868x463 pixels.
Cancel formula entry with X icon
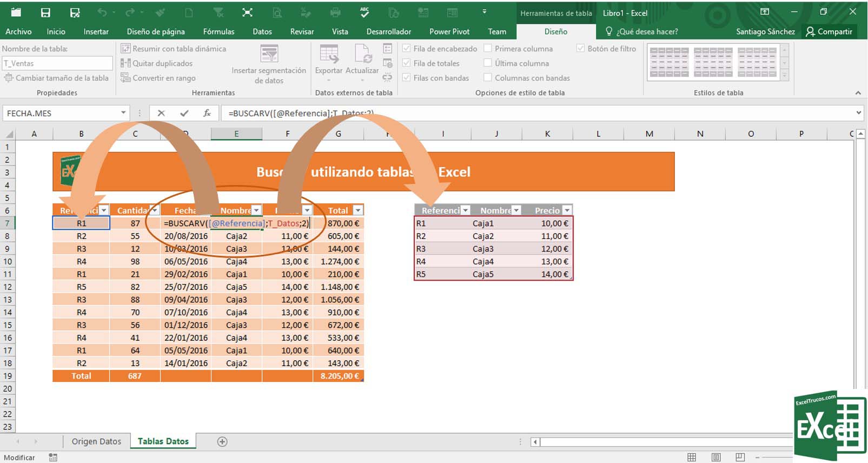[x=161, y=113]
